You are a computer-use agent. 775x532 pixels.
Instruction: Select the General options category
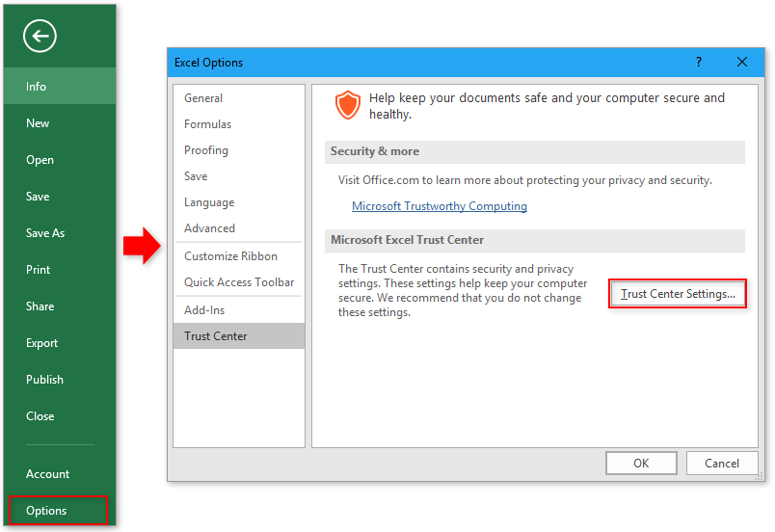tap(203, 98)
